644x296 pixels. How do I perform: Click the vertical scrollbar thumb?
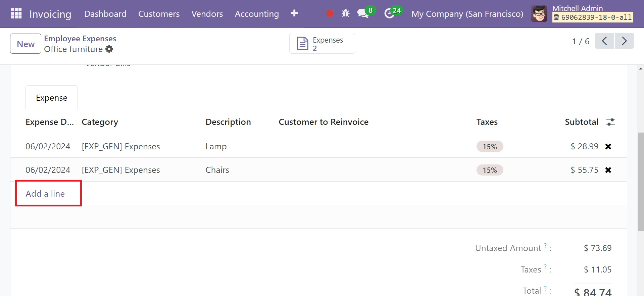(x=641, y=182)
